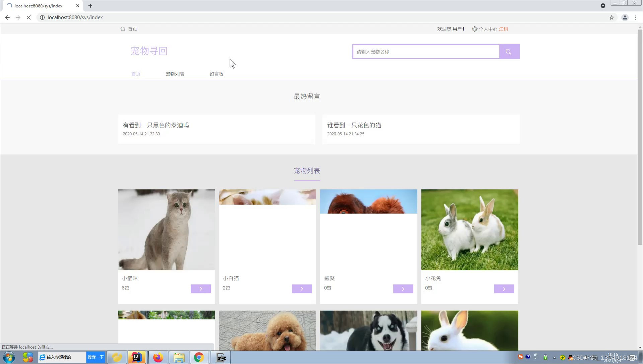Click 首页 link in the top bar
The height and width of the screenshot is (364, 643).
[x=132, y=29]
